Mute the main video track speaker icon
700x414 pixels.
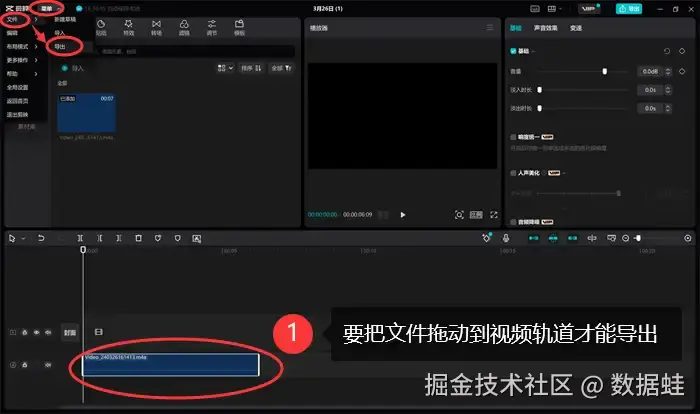[x=48, y=332]
